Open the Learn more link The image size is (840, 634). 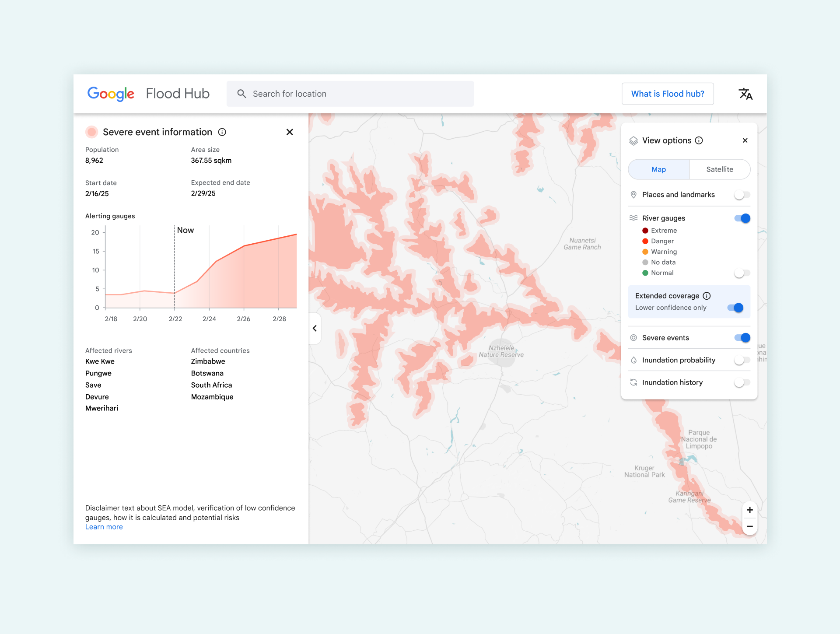104,527
